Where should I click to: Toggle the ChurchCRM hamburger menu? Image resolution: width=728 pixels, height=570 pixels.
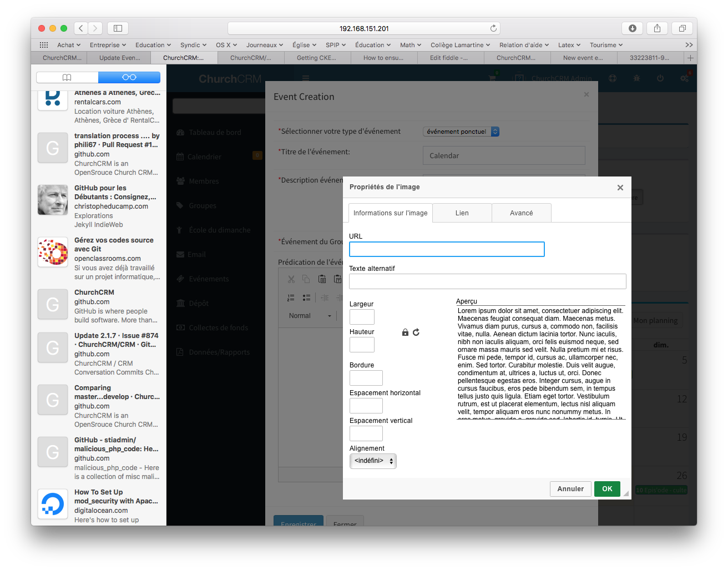[x=306, y=78]
